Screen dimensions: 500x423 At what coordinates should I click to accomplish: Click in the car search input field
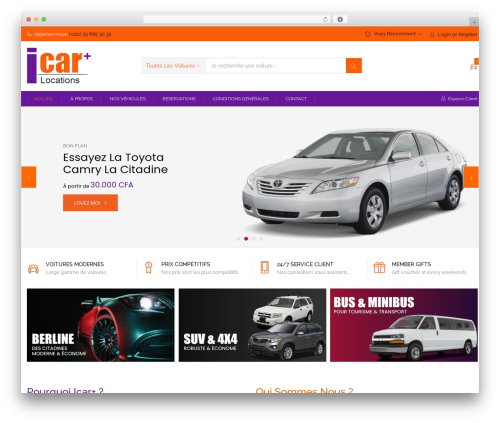pyautogui.click(x=275, y=66)
